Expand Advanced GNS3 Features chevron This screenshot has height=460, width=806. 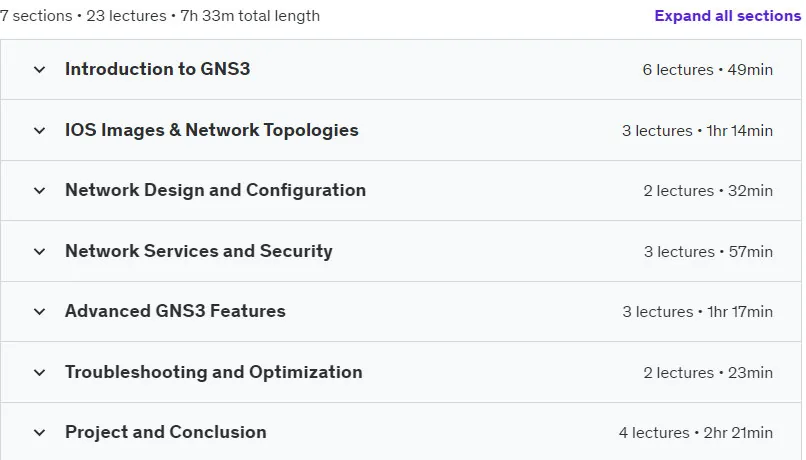click(x=40, y=311)
